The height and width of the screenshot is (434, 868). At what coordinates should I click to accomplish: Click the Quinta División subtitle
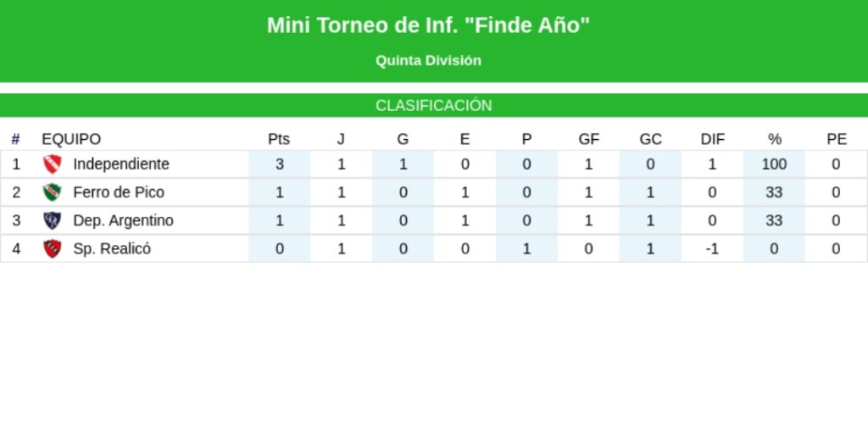tap(428, 60)
